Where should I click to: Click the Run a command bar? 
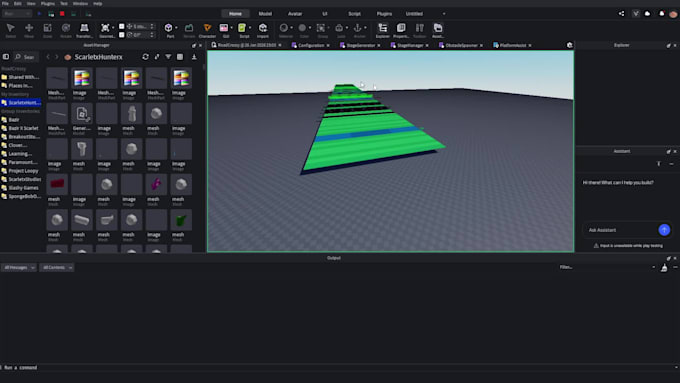pyautogui.click(x=338, y=367)
